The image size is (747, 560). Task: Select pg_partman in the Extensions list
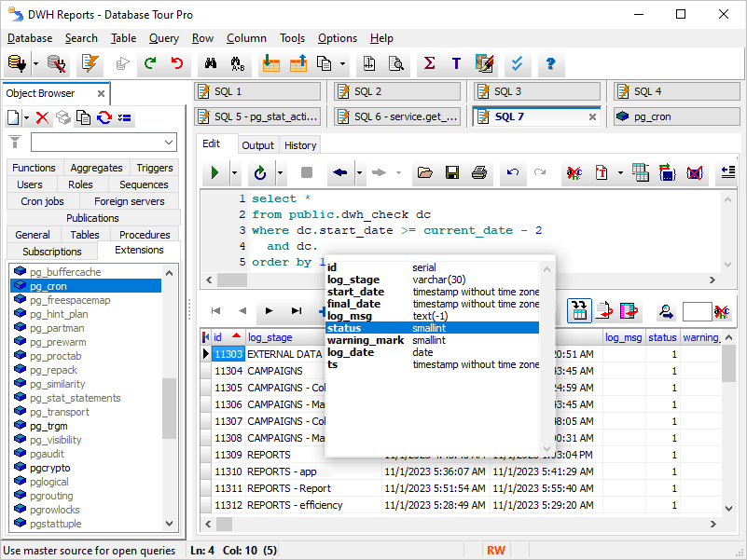pyautogui.click(x=56, y=328)
